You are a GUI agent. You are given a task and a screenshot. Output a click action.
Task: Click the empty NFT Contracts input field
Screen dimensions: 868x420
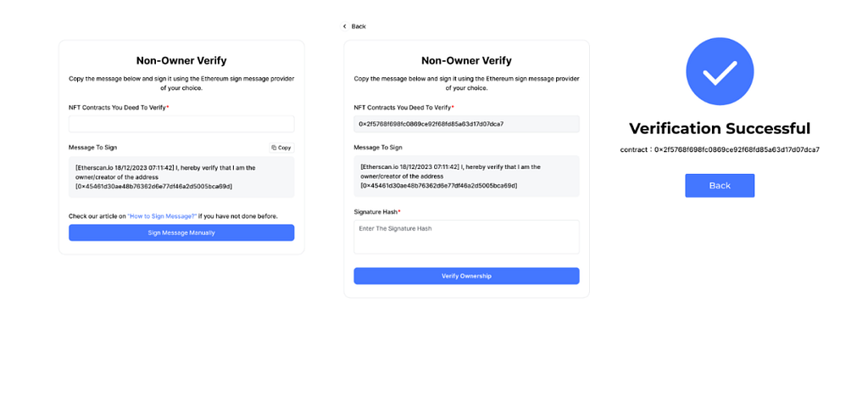click(181, 124)
